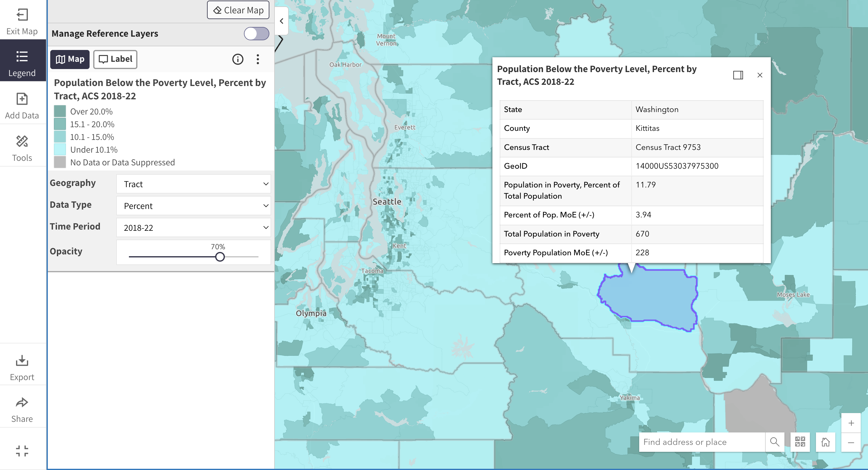The image size is (868, 470).
Task: Click the Export icon
Action: point(22,360)
